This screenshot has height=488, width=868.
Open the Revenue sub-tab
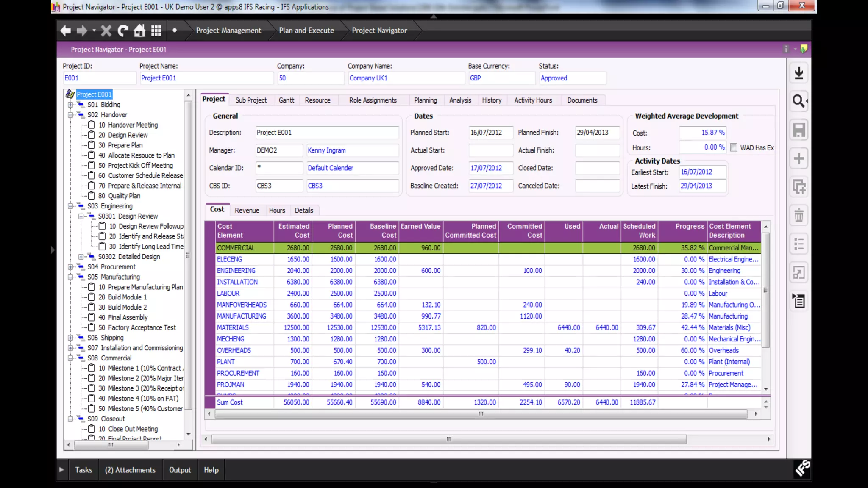click(x=247, y=211)
